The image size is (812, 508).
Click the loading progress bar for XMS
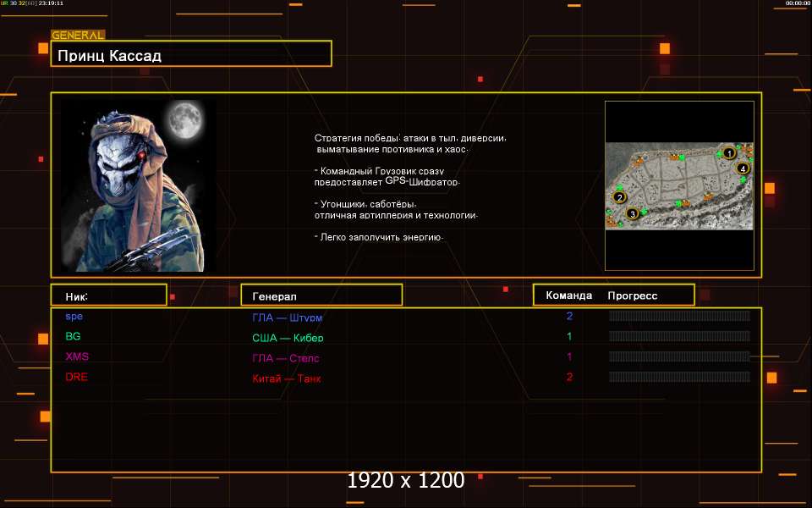(x=679, y=356)
